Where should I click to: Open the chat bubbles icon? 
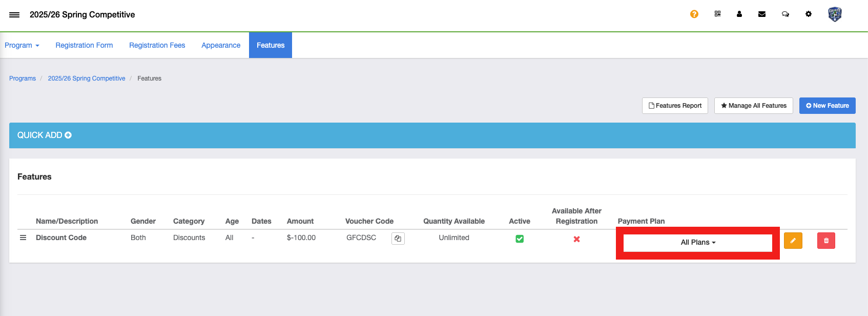coord(785,14)
